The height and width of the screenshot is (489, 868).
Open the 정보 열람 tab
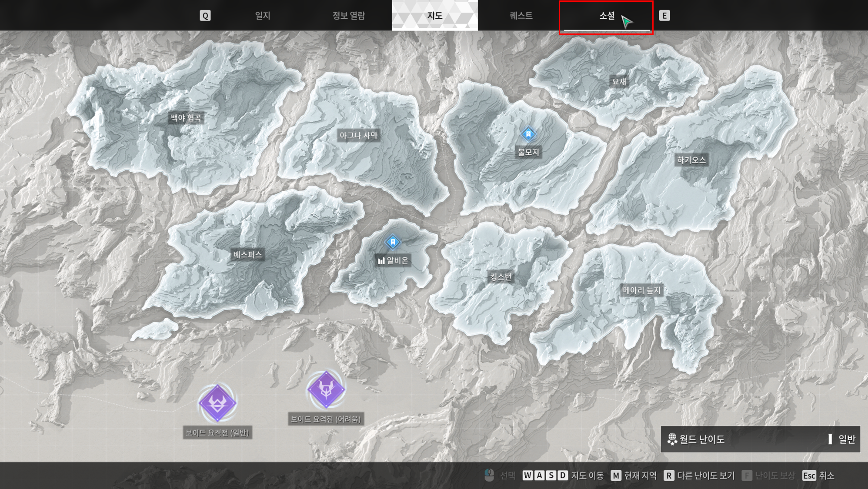(349, 16)
